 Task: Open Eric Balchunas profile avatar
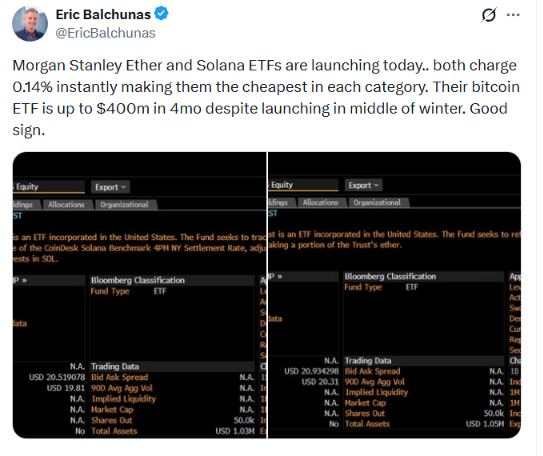tap(30, 24)
